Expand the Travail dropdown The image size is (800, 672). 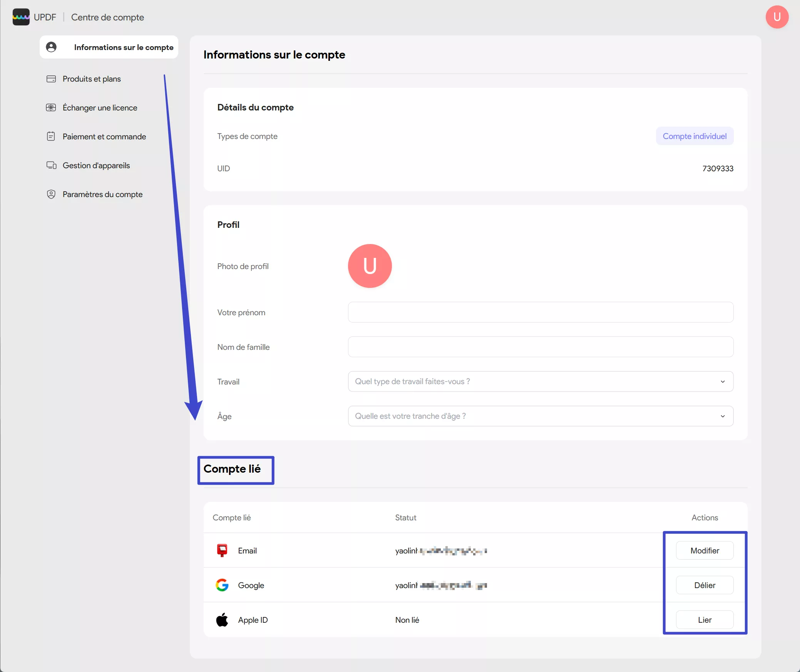click(x=541, y=381)
